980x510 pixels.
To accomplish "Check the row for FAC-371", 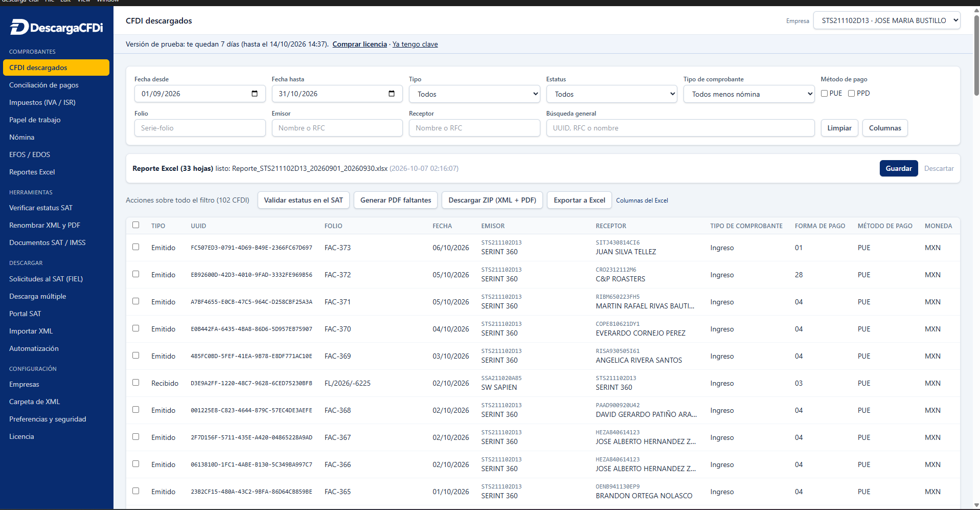I will 135,301.
